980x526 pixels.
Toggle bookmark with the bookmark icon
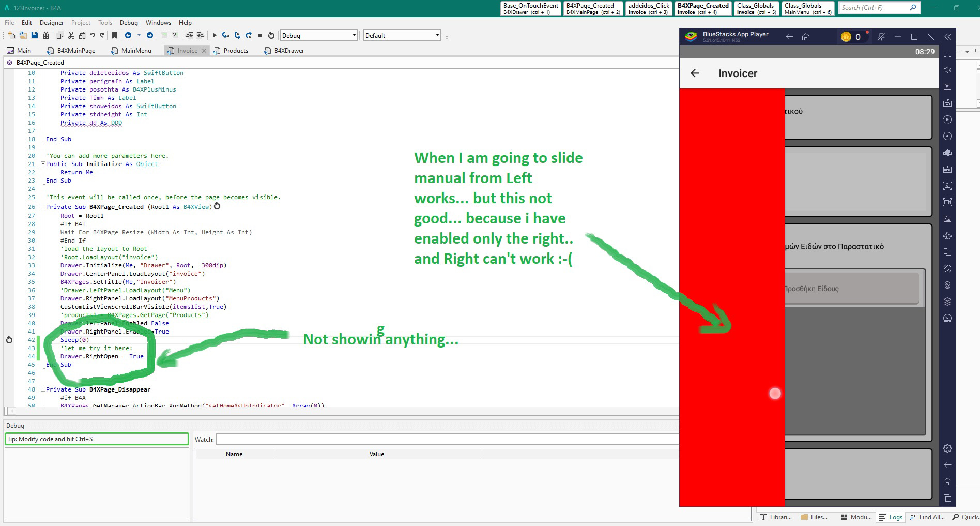(115, 35)
